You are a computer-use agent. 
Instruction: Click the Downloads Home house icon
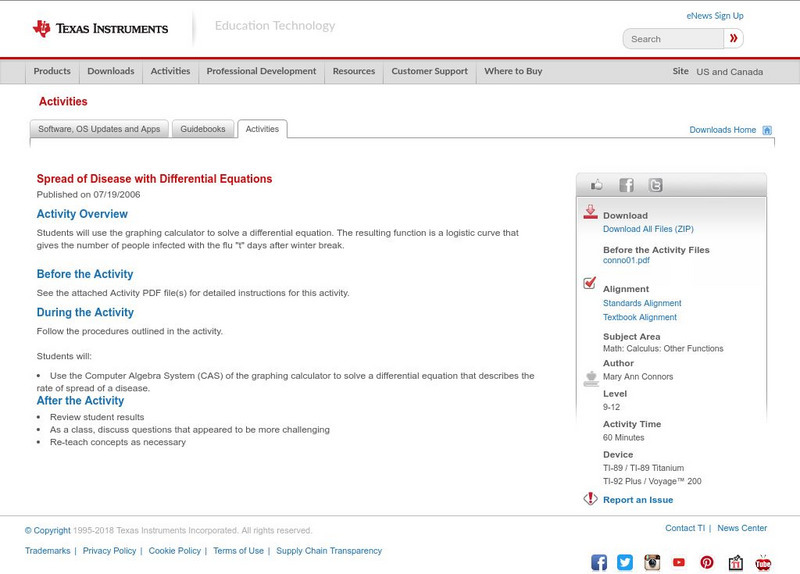pos(767,130)
